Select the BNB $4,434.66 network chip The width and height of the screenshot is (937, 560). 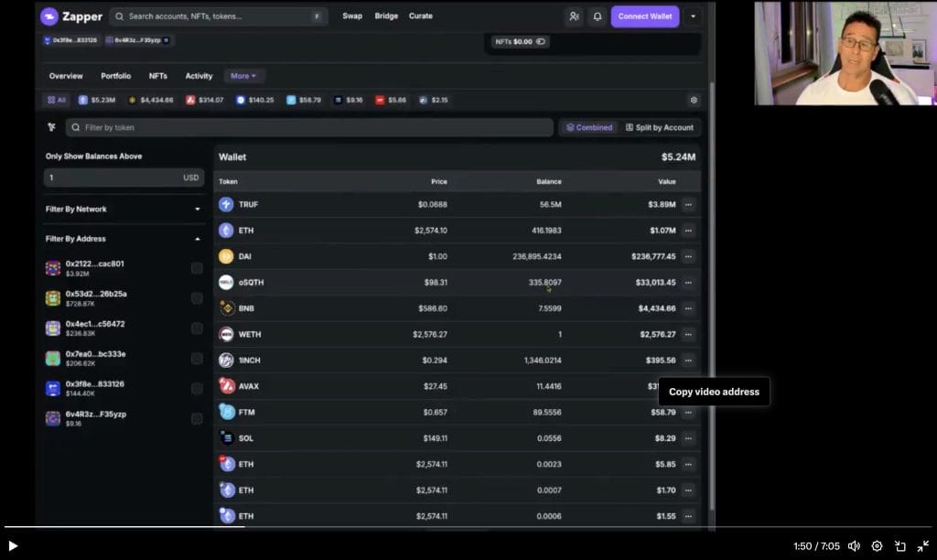point(151,100)
